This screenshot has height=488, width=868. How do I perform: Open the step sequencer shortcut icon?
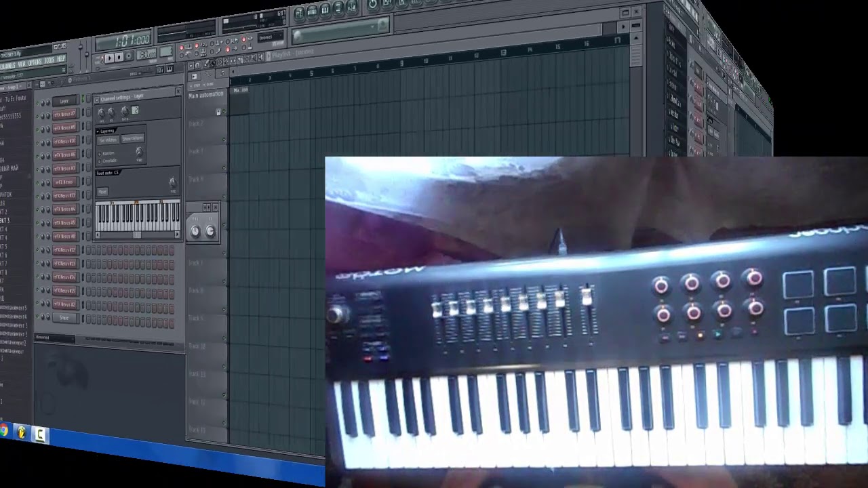312,12
